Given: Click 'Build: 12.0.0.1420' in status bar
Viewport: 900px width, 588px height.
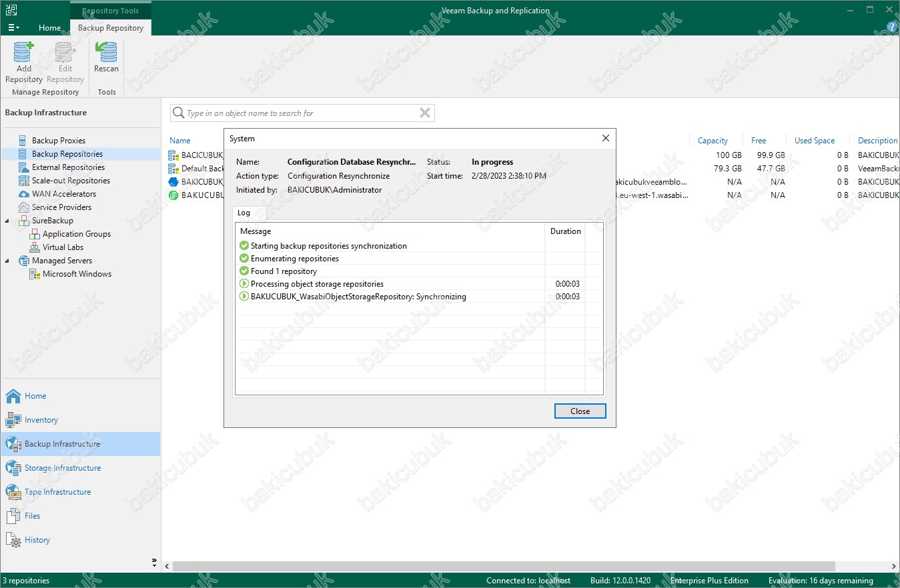Looking at the screenshot, I should (620, 581).
